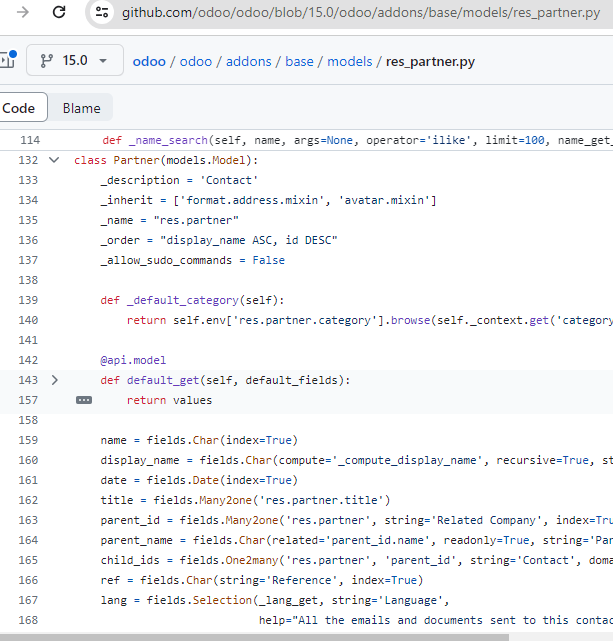Image resolution: width=613 pixels, height=641 pixels.
Task: Click the res_partner.py file name
Action: (430, 61)
